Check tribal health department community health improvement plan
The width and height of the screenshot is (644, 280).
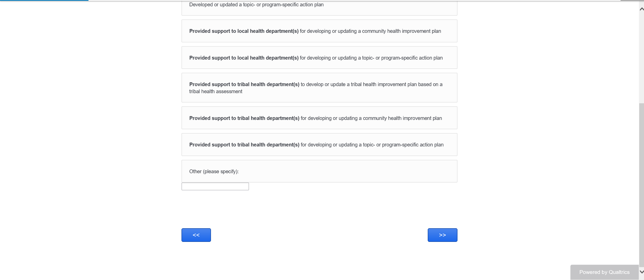point(319,118)
